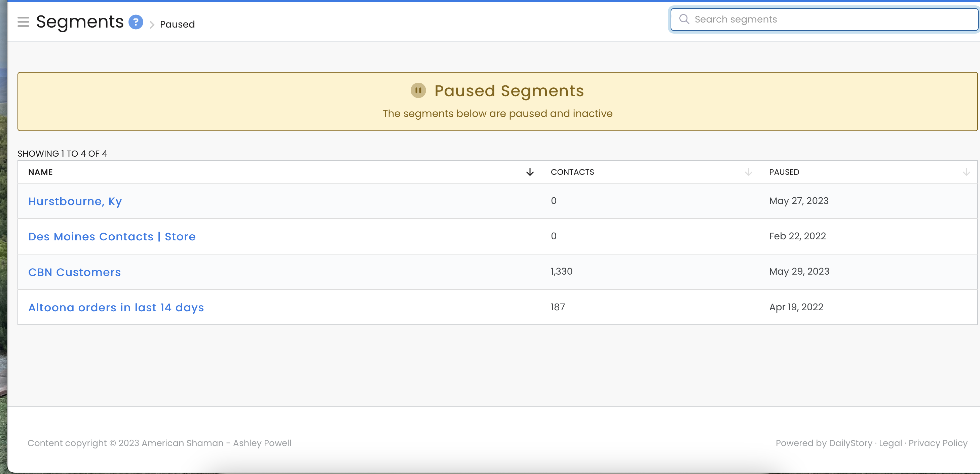This screenshot has width=980, height=474.
Task: Click the Paused Segments banner heading
Action: [x=509, y=91]
